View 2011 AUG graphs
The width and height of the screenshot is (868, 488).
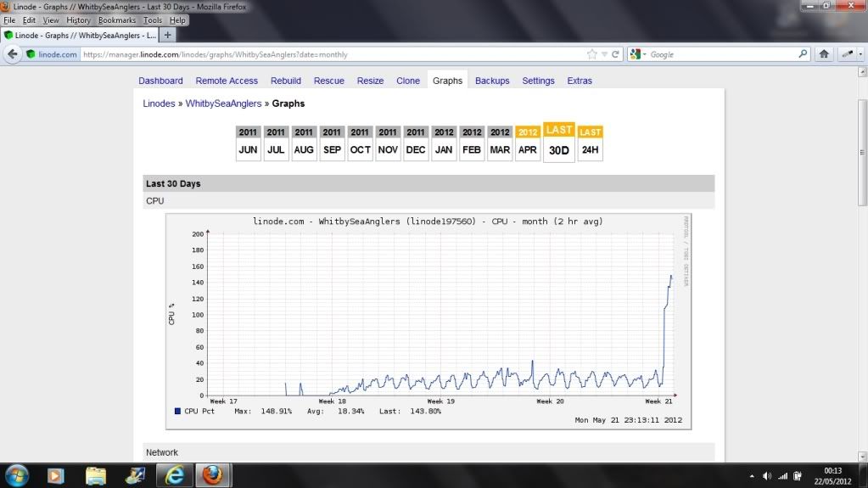(x=304, y=143)
